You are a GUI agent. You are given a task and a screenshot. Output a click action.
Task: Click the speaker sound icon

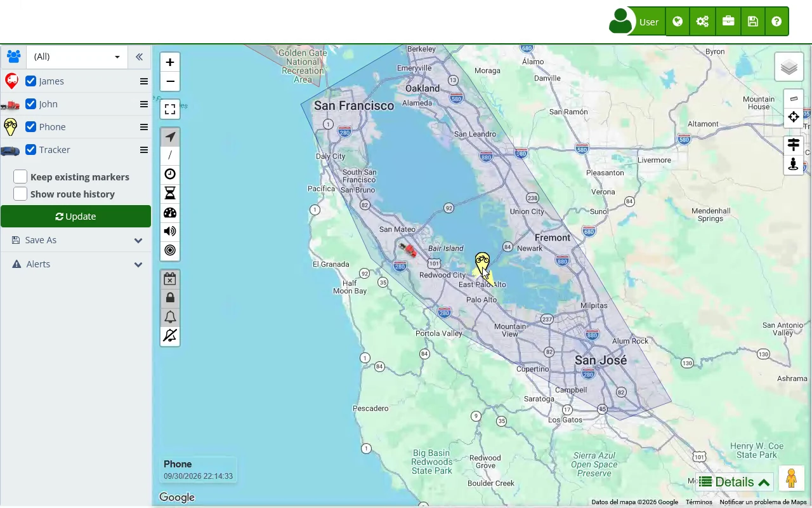click(x=170, y=231)
